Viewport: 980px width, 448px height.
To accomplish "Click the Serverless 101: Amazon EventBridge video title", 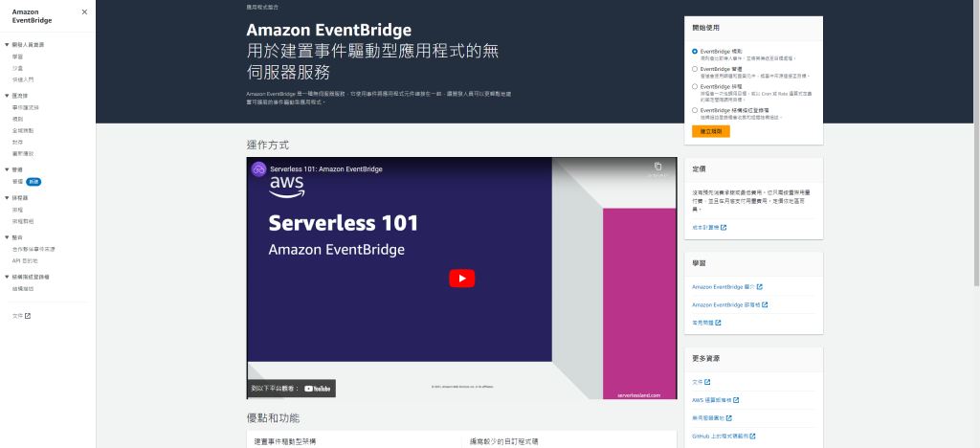I will 326,168.
